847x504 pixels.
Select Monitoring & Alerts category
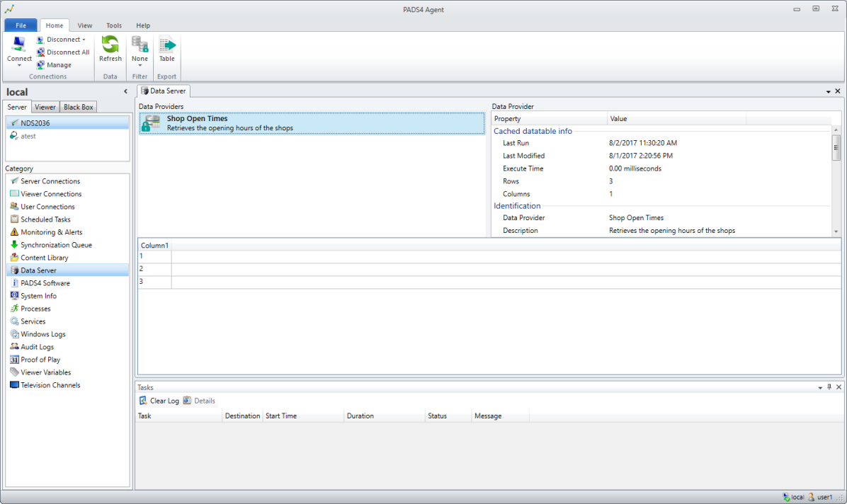51,232
